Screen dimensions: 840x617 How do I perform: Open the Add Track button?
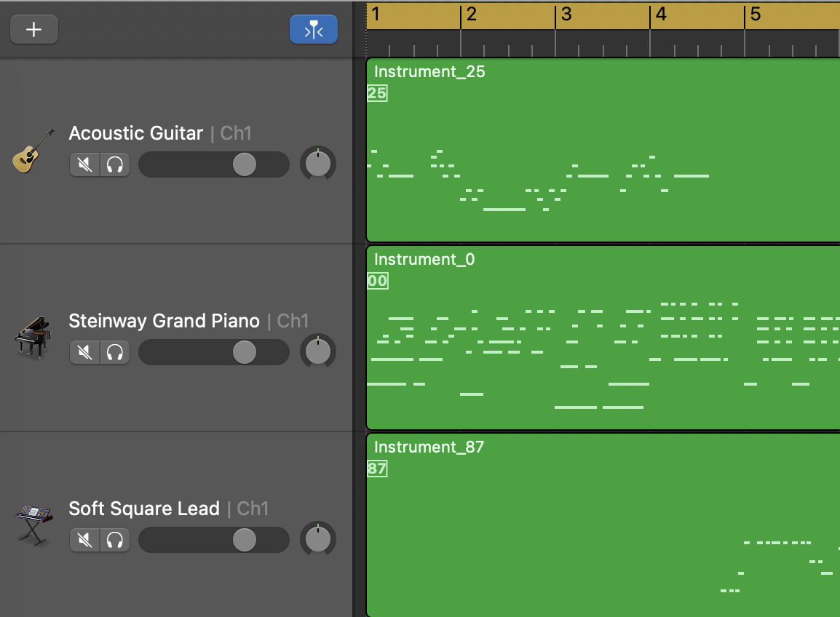pos(33,29)
